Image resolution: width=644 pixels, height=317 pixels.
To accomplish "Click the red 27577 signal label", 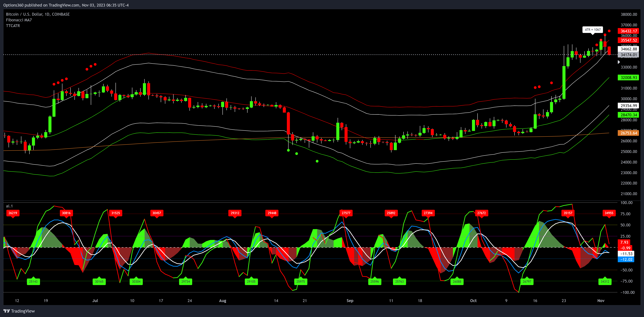I will coord(346,213).
